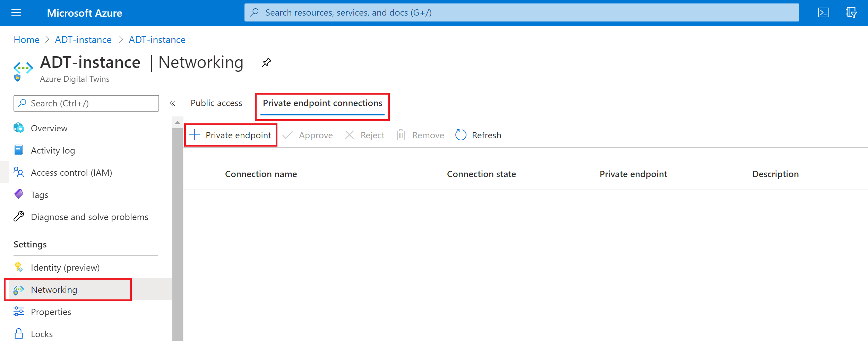Sort by Connection name column header

click(261, 174)
